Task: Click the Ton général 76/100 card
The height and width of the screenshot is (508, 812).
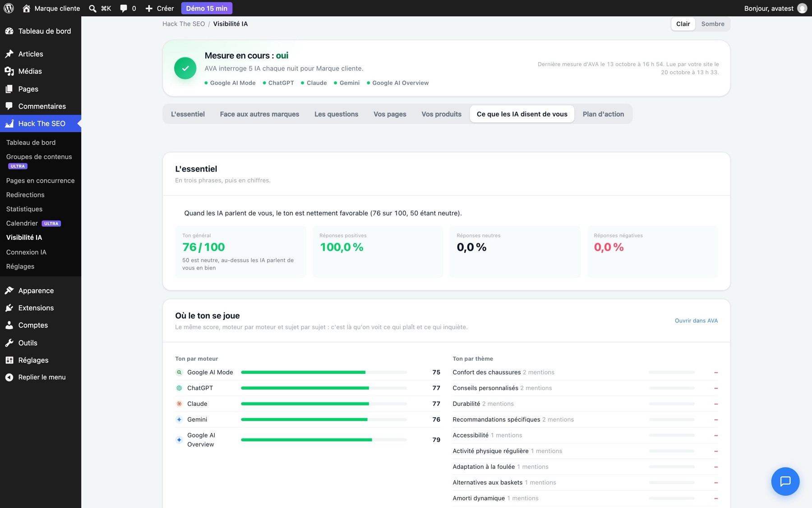Action: point(240,252)
